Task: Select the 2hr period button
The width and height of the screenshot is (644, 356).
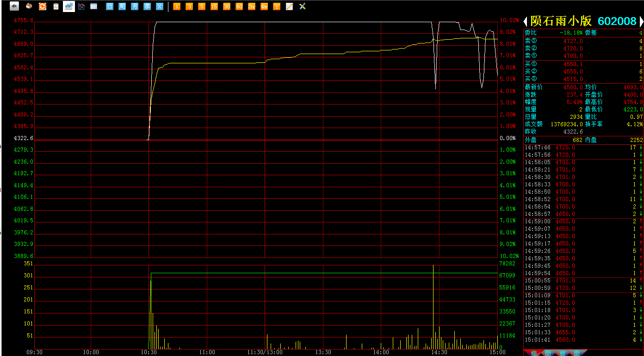Action: 252,6
